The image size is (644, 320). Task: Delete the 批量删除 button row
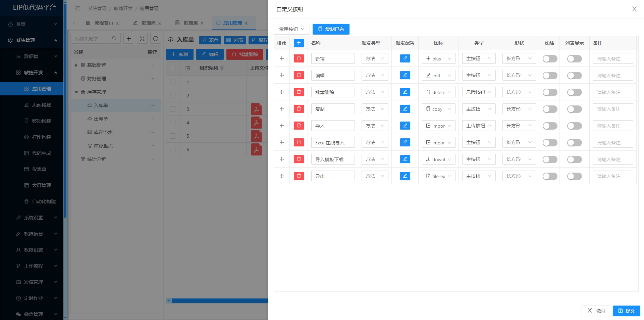[x=299, y=92]
